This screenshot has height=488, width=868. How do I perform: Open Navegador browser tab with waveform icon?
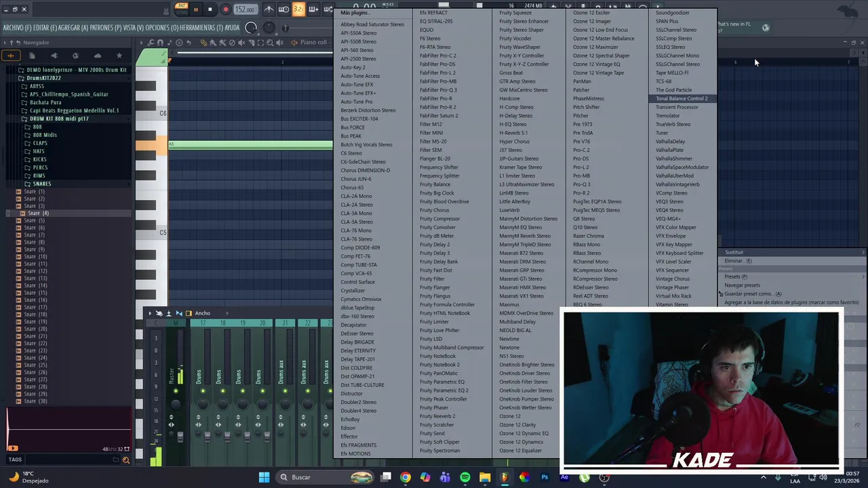11,56
